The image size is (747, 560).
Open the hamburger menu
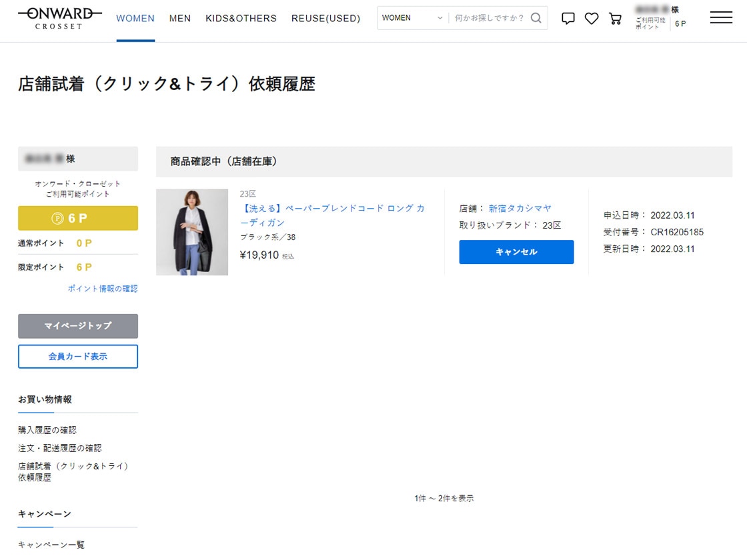[x=721, y=18]
